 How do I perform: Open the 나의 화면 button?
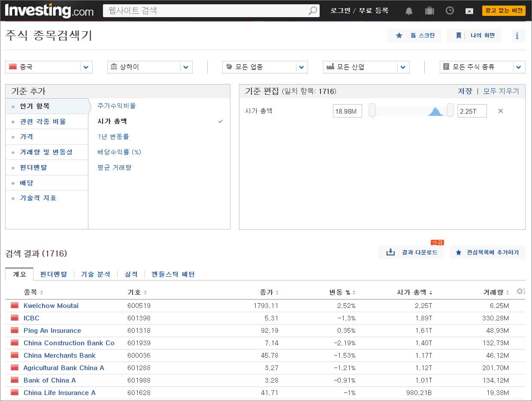(x=474, y=36)
